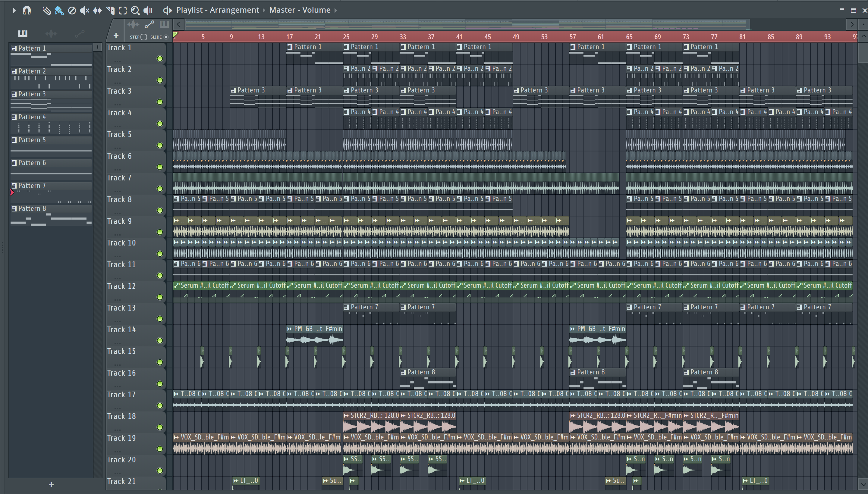Mute Track 15 with its green light
868x494 pixels.
(160, 362)
